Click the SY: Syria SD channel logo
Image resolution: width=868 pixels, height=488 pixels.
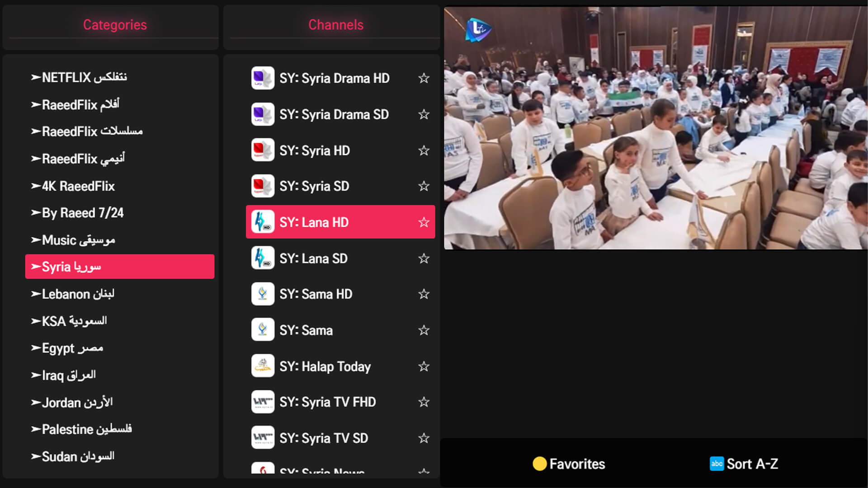263,186
